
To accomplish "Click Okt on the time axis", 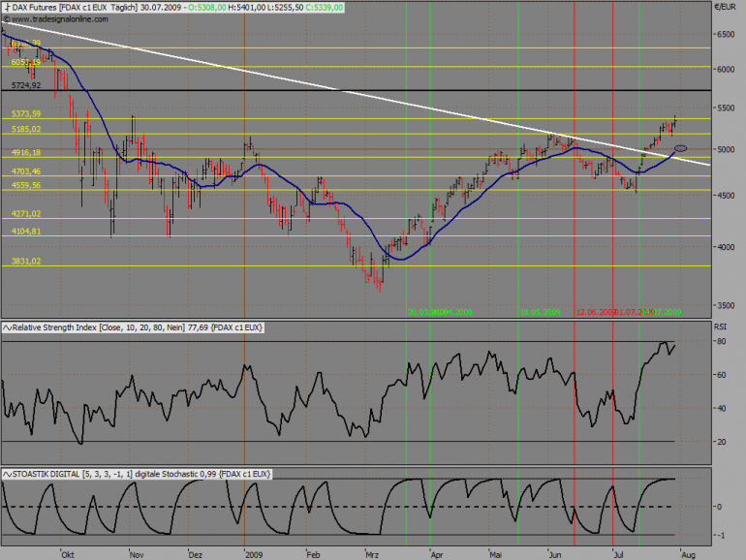I will pos(68,555).
